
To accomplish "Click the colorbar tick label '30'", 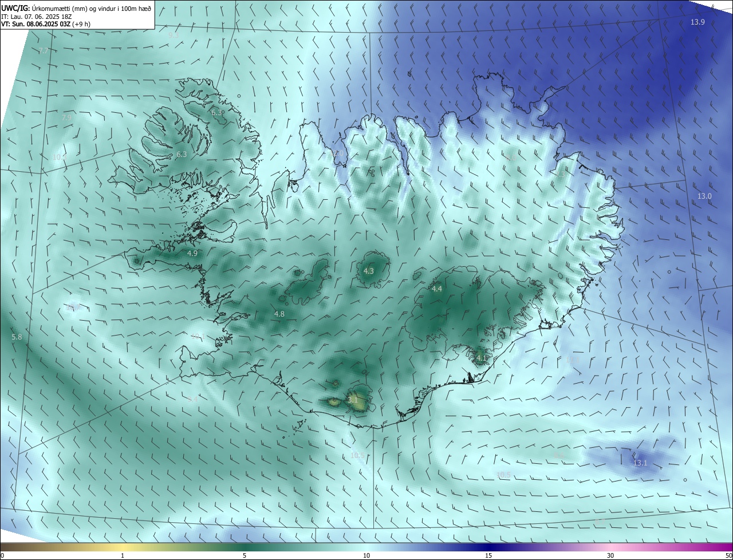I will tap(610, 555).
